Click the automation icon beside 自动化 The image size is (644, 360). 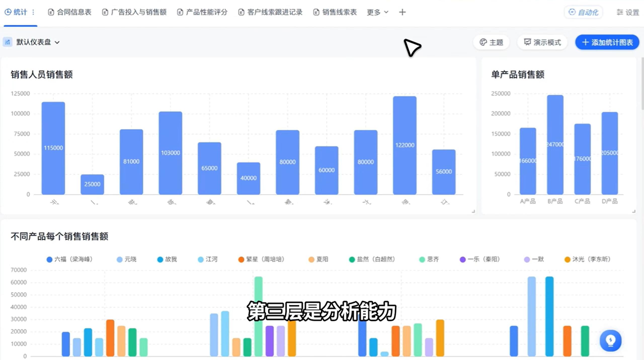[x=572, y=12]
